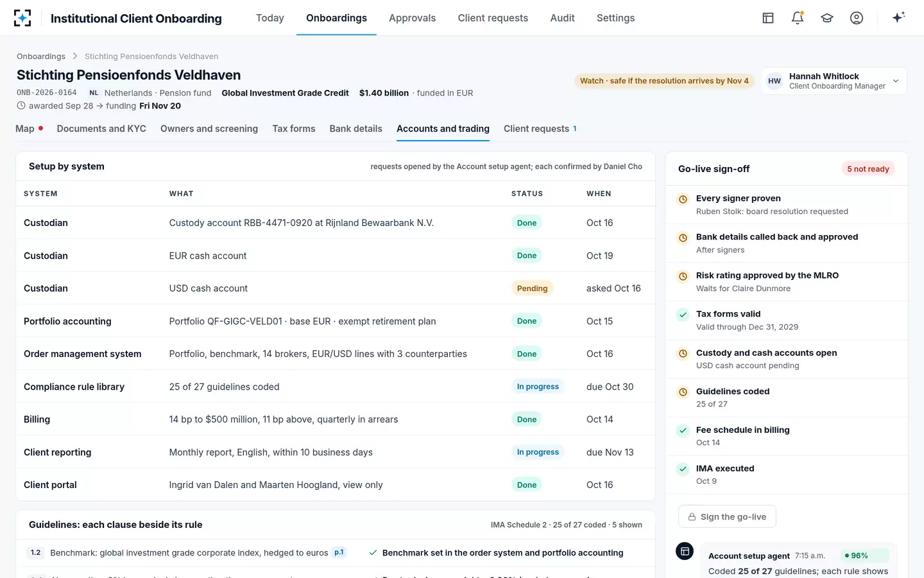This screenshot has height=578, width=924.
Task: Click checkmark icon next to Fee schedule in billing
Action: 683,430
